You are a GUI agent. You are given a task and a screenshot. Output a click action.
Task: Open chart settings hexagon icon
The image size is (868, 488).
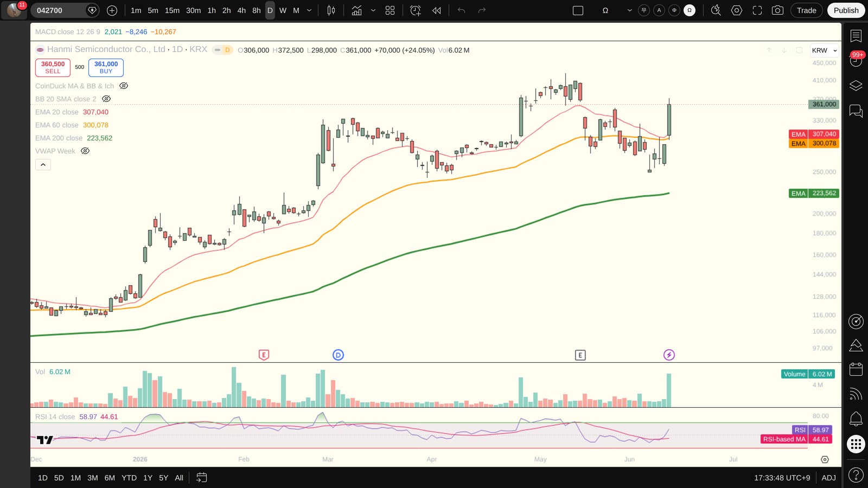click(737, 10)
